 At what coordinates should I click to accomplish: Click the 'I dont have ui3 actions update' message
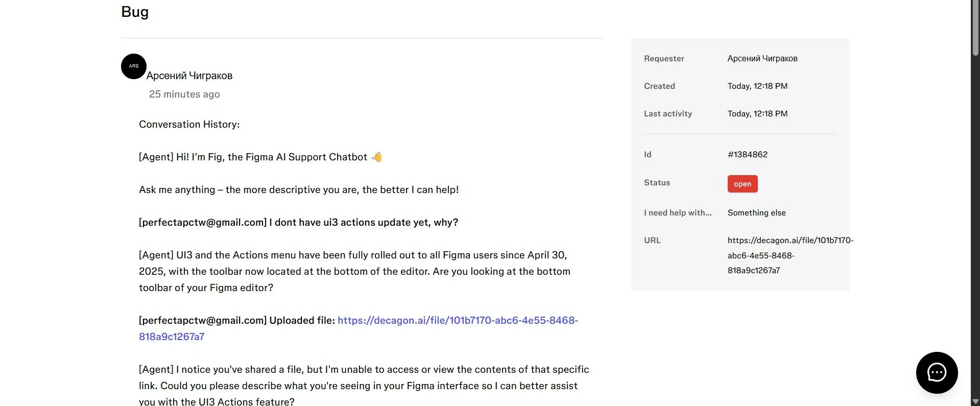point(298,222)
